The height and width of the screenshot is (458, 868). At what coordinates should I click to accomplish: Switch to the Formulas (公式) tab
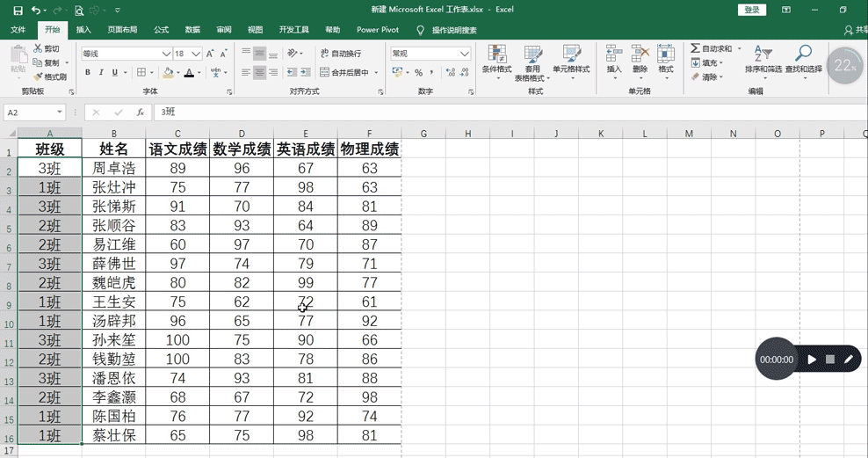click(x=161, y=30)
